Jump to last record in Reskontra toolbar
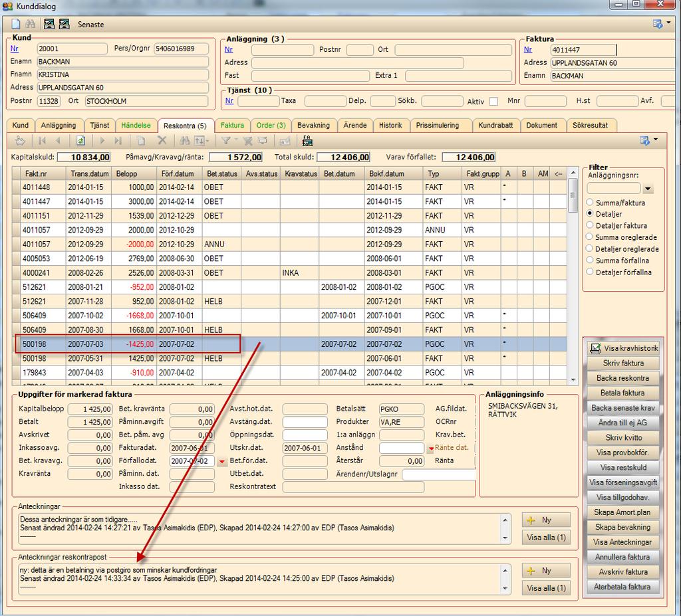The image size is (681, 616). (x=118, y=141)
